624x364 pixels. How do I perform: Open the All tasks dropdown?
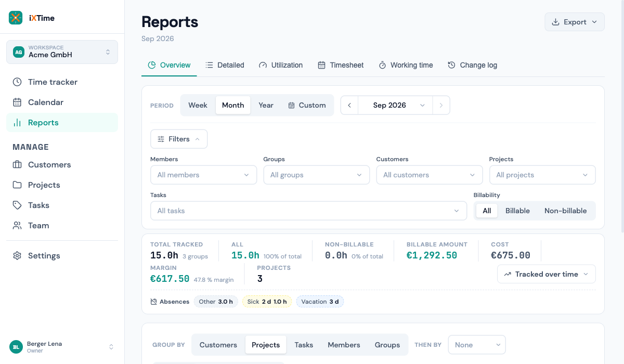(x=308, y=211)
